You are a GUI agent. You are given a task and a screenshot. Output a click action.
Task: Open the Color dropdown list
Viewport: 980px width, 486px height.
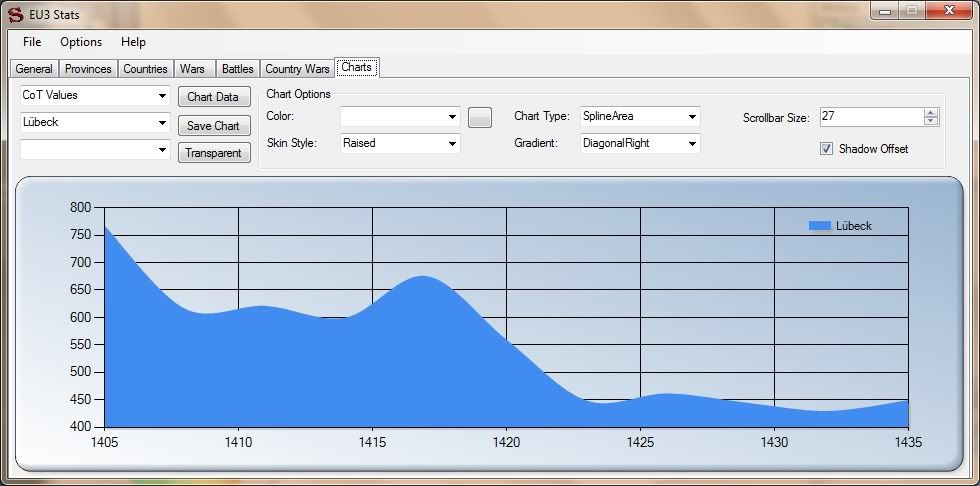(x=452, y=117)
